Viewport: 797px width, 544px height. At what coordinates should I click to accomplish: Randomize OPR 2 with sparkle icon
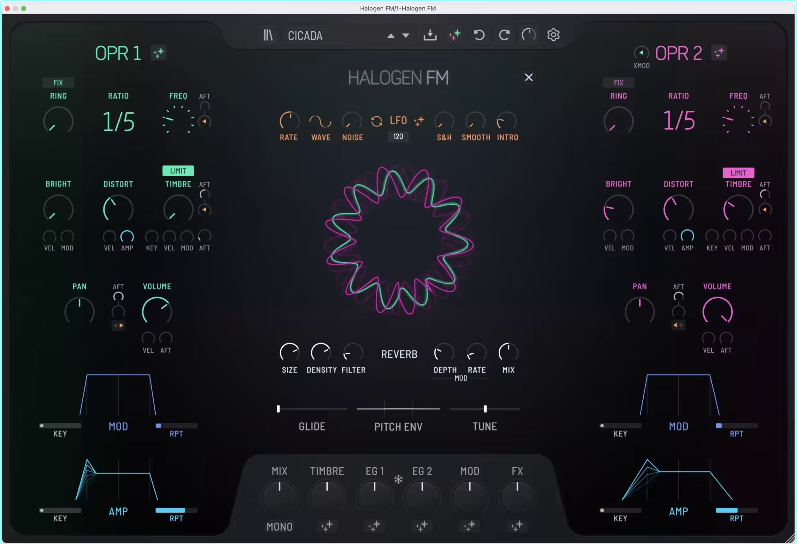point(719,53)
